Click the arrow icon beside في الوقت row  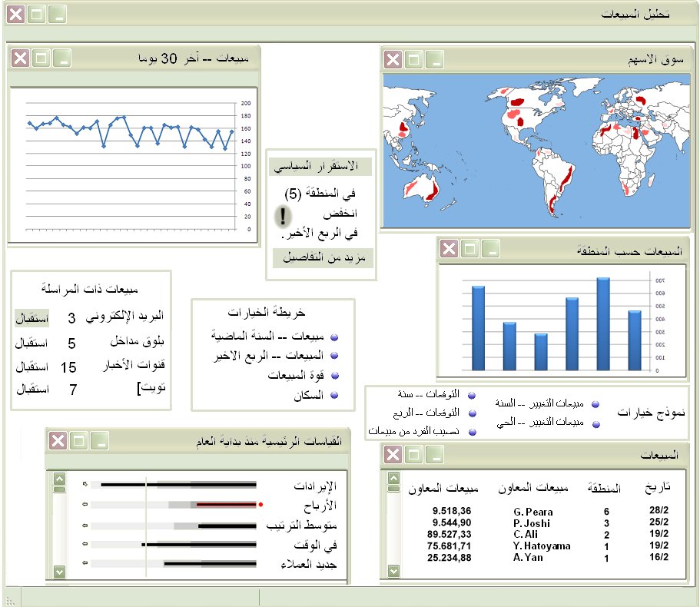(x=85, y=545)
